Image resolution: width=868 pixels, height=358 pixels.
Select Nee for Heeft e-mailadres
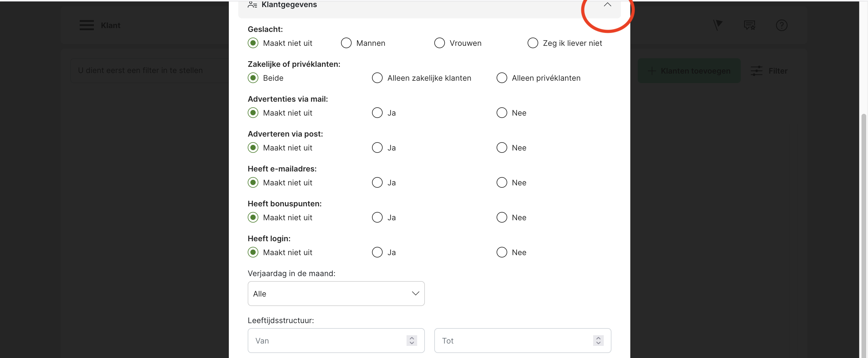pyautogui.click(x=502, y=182)
